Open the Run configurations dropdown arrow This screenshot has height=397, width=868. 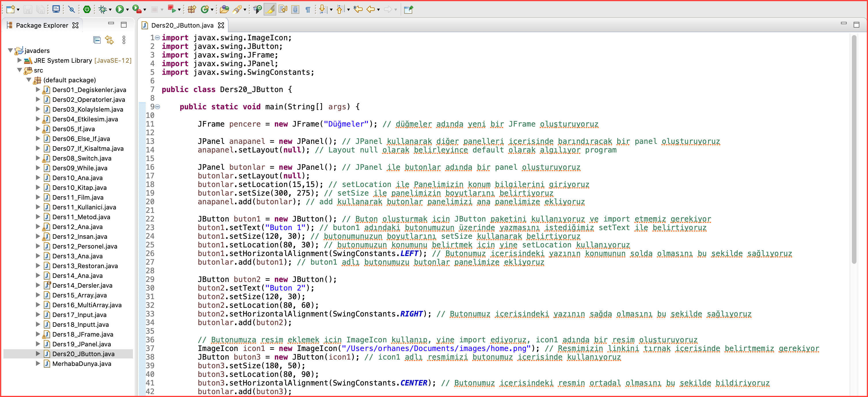[127, 10]
